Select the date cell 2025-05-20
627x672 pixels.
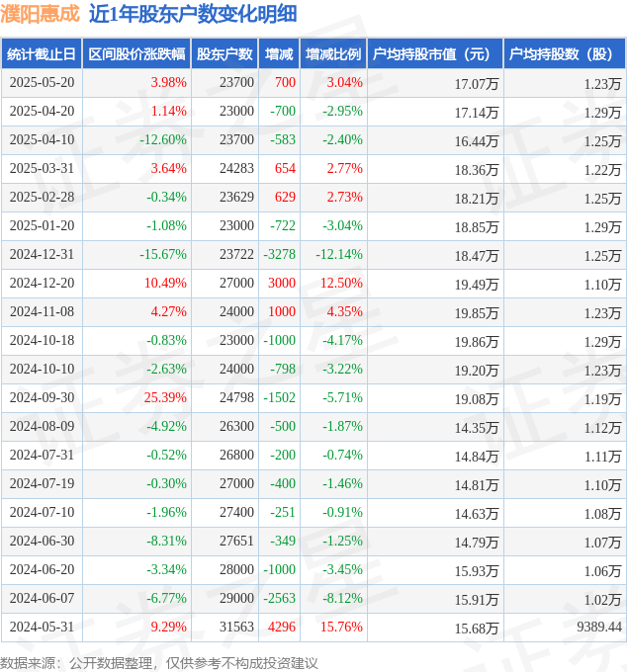tap(42, 82)
